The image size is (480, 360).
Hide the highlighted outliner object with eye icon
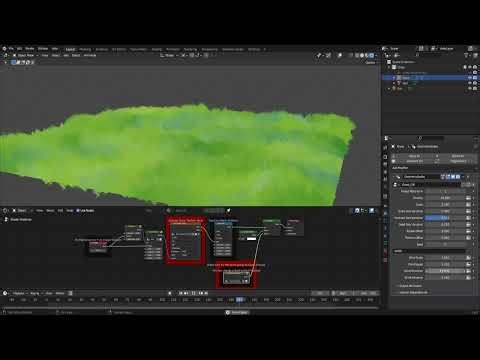click(470, 78)
